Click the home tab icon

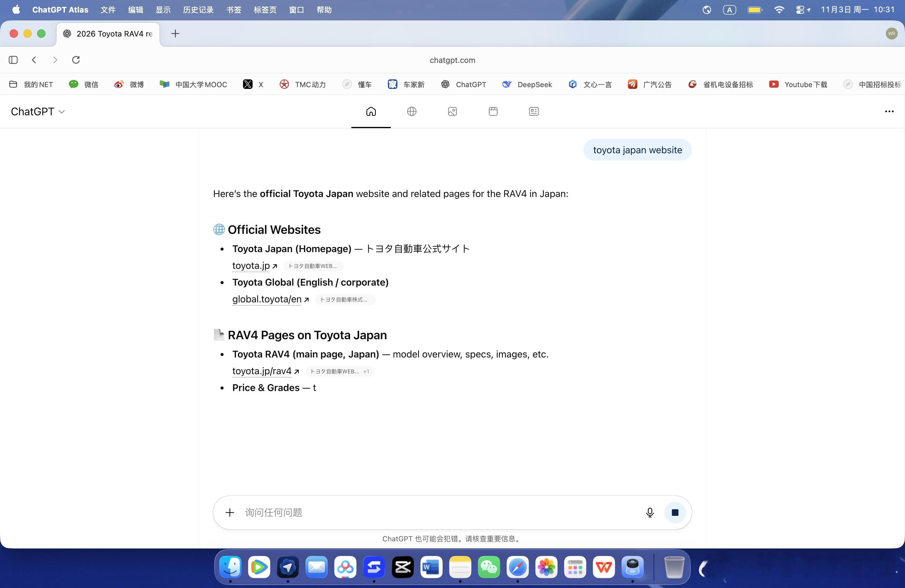371,111
